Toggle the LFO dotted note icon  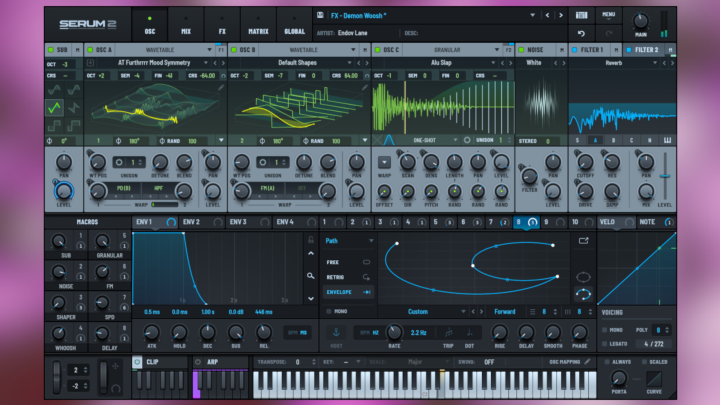[469, 332]
